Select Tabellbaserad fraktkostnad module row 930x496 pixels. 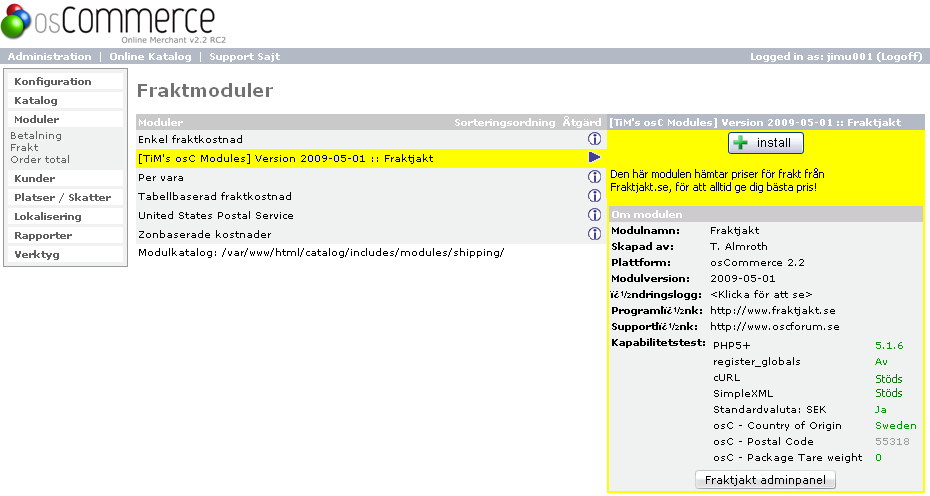click(371, 196)
